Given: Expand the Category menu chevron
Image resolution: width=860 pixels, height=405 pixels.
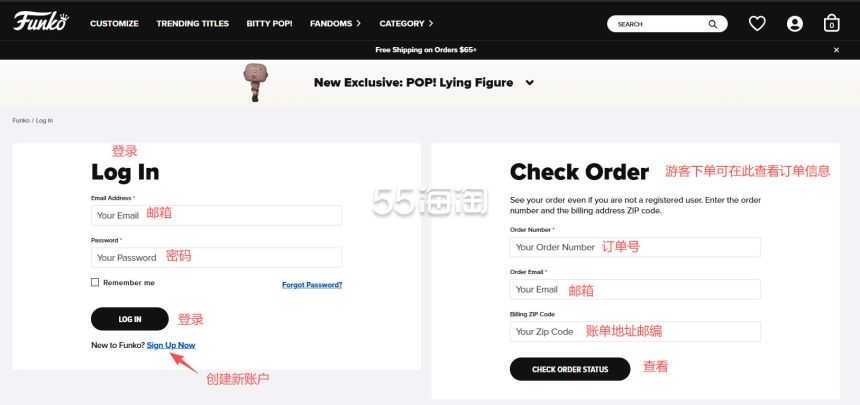Looking at the screenshot, I should (x=431, y=24).
